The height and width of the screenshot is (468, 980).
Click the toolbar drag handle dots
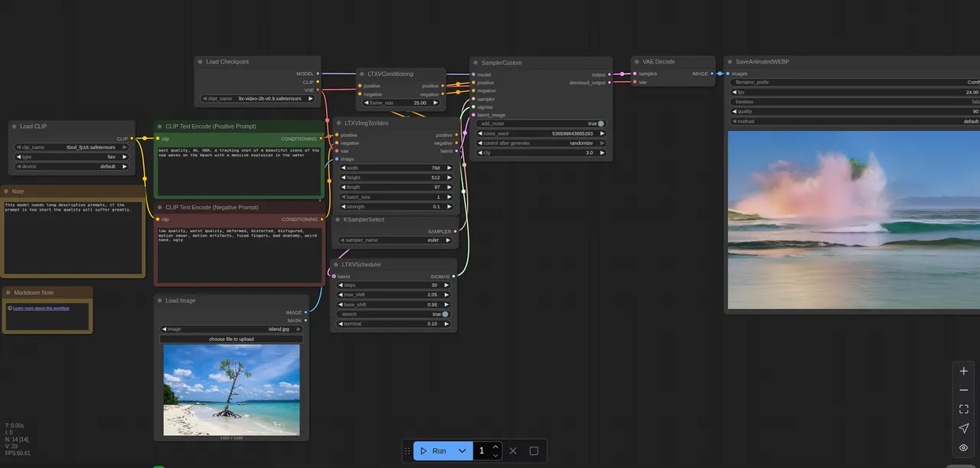[407, 451]
